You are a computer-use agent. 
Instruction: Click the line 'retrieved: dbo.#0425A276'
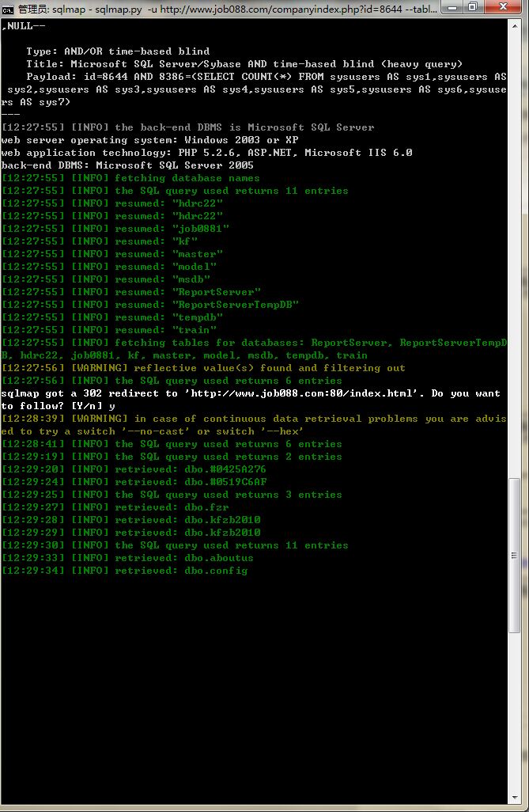[x=134, y=469]
